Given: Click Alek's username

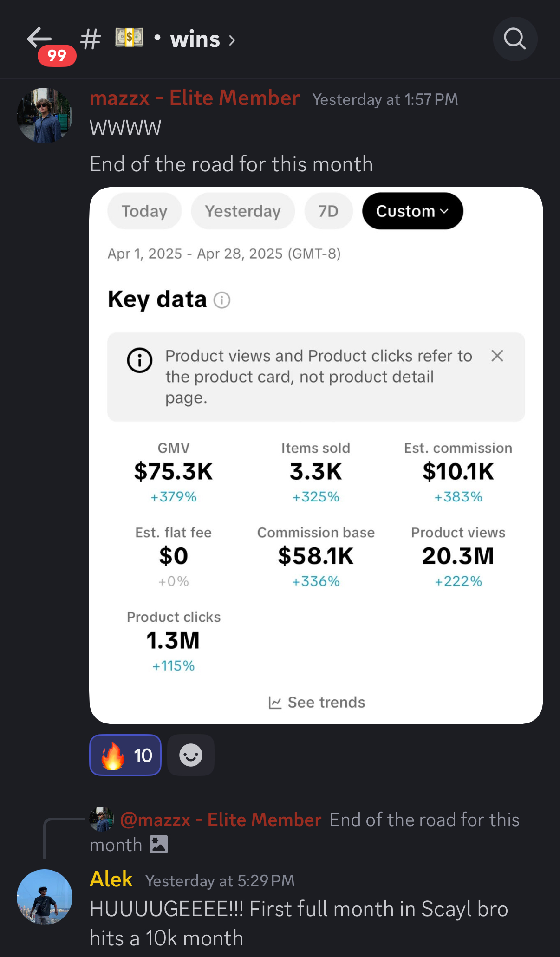Looking at the screenshot, I should 111,879.
